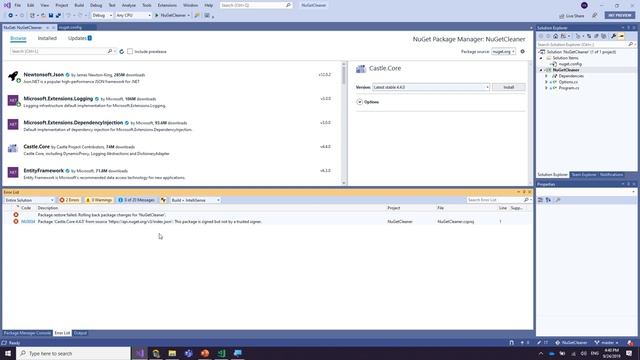640x360 pixels.
Task: Open the Extensions menu
Action: 167,5
